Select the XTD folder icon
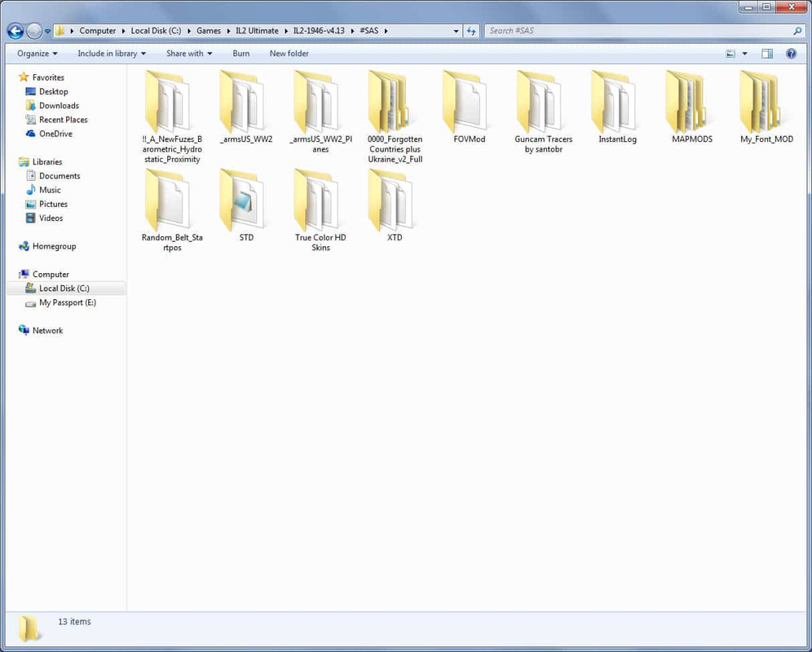This screenshot has height=652, width=812. tap(391, 200)
